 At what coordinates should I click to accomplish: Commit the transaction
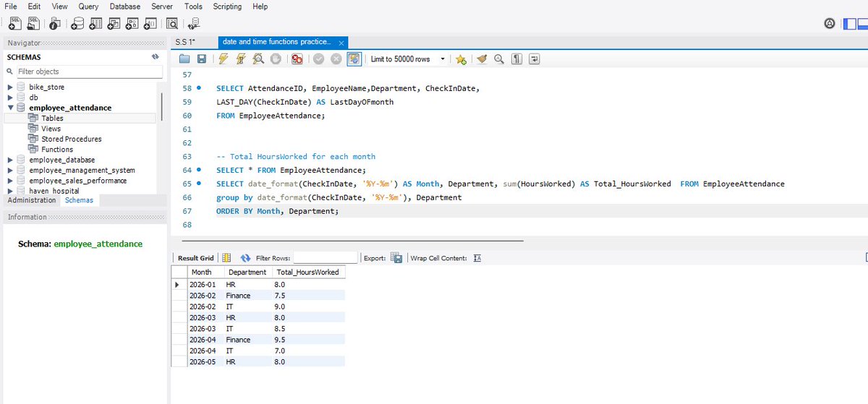pyautogui.click(x=318, y=59)
